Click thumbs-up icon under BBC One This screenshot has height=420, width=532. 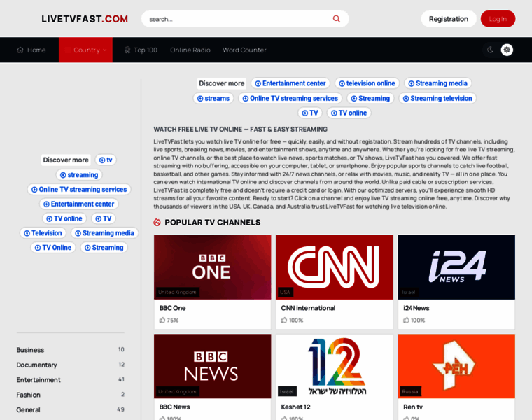(x=162, y=321)
